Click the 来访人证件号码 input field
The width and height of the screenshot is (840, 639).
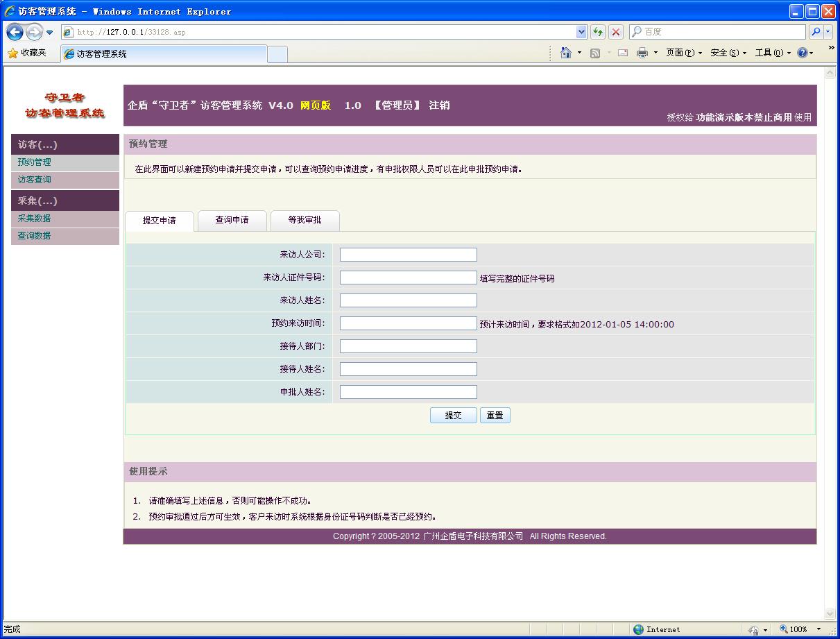coord(409,278)
